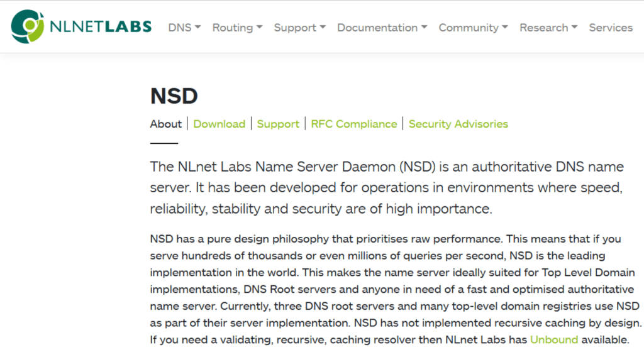Go to the Services page
Viewport: 644px width, 362px height.
611,28
